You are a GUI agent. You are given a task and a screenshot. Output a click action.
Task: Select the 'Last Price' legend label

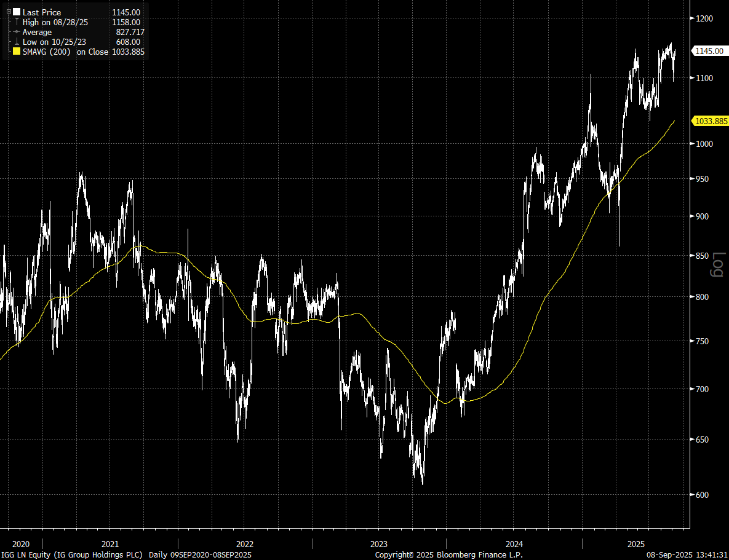coord(42,12)
